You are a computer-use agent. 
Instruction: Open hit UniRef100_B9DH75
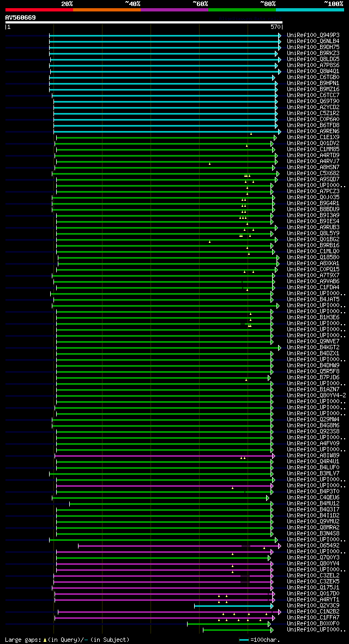[x=313, y=47]
